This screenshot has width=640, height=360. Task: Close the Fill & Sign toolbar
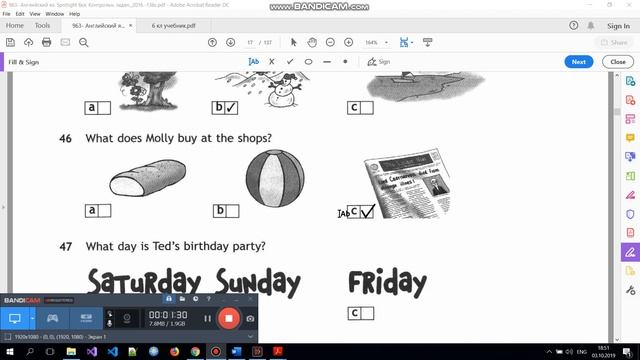pos(618,62)
